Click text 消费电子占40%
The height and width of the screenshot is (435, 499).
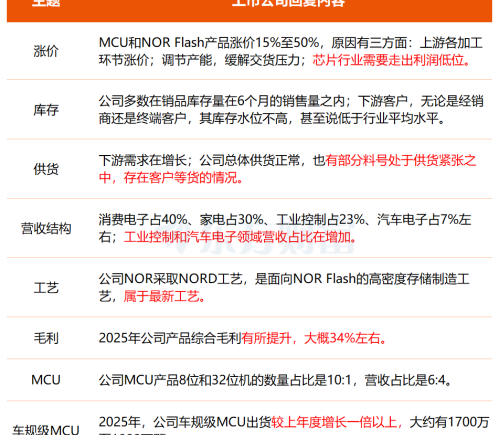pos(143,220)
